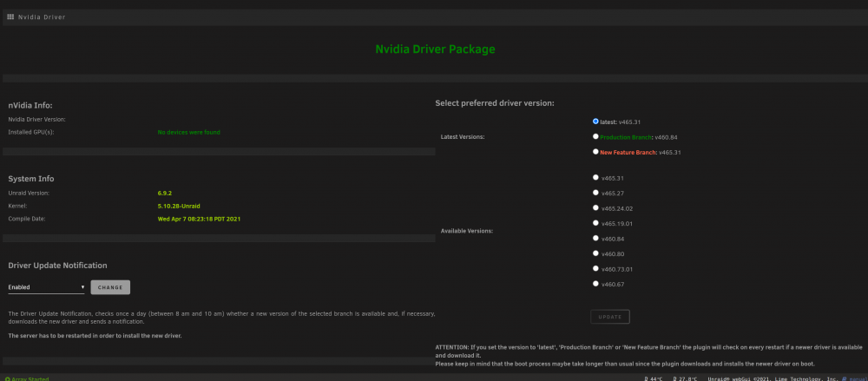Choose available version v465.31 radio button
Viewport: 868px width, 381px height.
coord(595,177)
